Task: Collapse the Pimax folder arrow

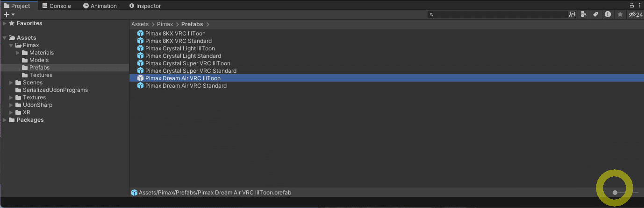Action: pos(11,45)
